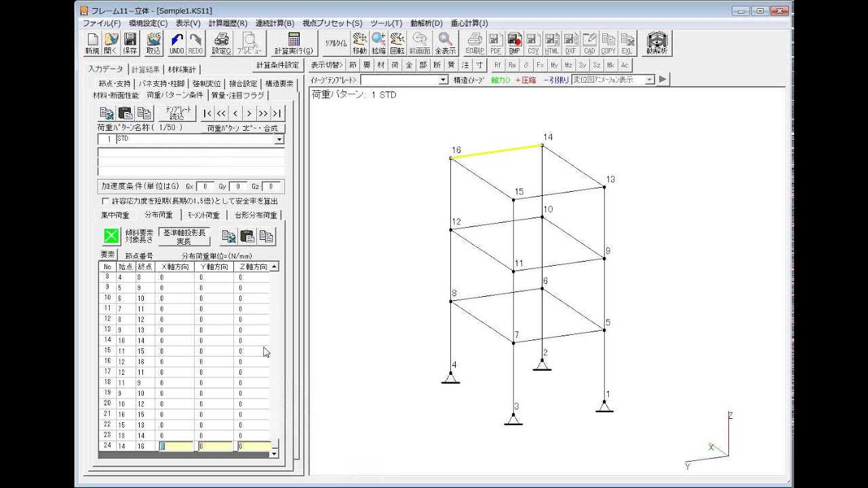Screen dimensions: 868x488
Task: Open the STD load pattern name dropdown
Action: coord(279,139)
